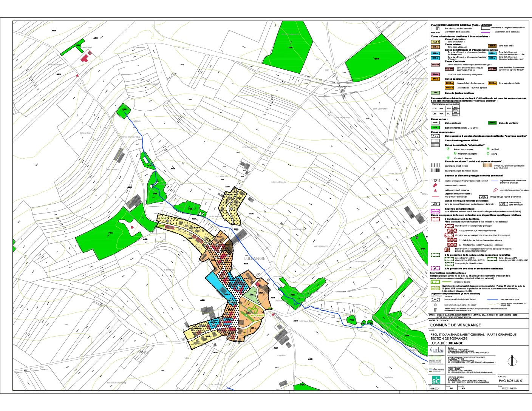Pick the light green JAR legend swatch
Image resolution: width=532 pixels, height=411 pixels.
point(435,93)
